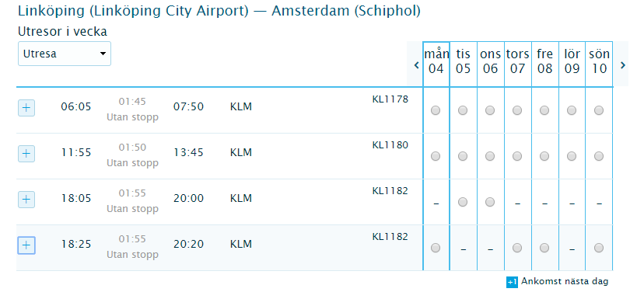Click the +1 Ankomst nästa dag badge
Image resolution: width=644 pixels, height=299 pixels.
pyautogui.click(x=512, y=282)
